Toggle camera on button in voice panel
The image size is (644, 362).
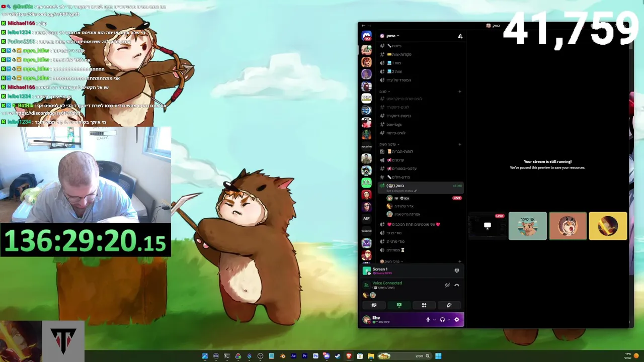374,305
